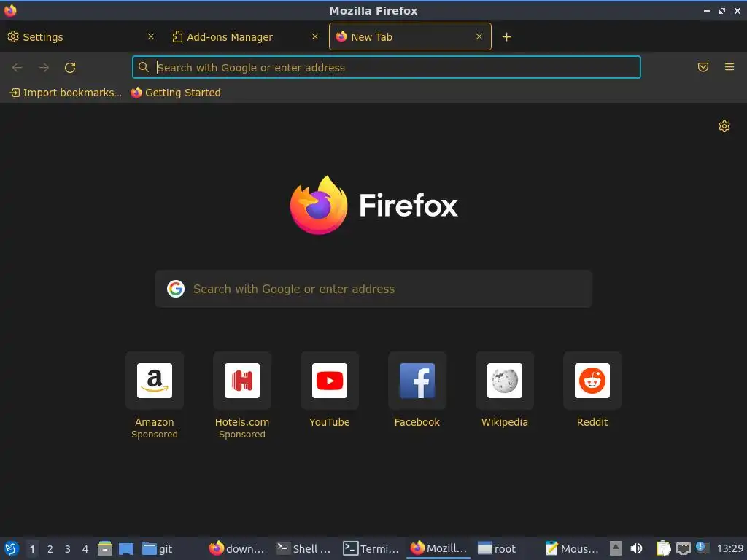Image resolution: width=747 pixels, height=560 pixels.
Task: Switch to the down... Firefox taskbar window
Action: [x=237, y=548]
